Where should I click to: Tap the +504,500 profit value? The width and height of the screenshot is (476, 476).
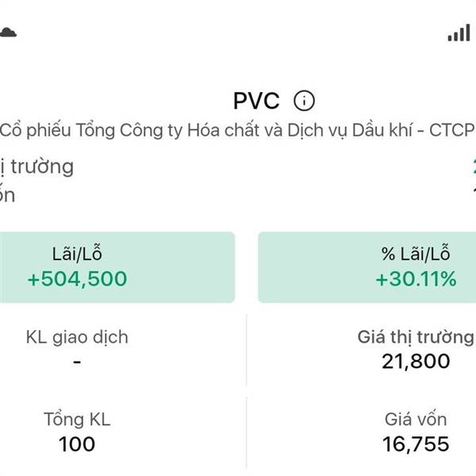[77, 279]
